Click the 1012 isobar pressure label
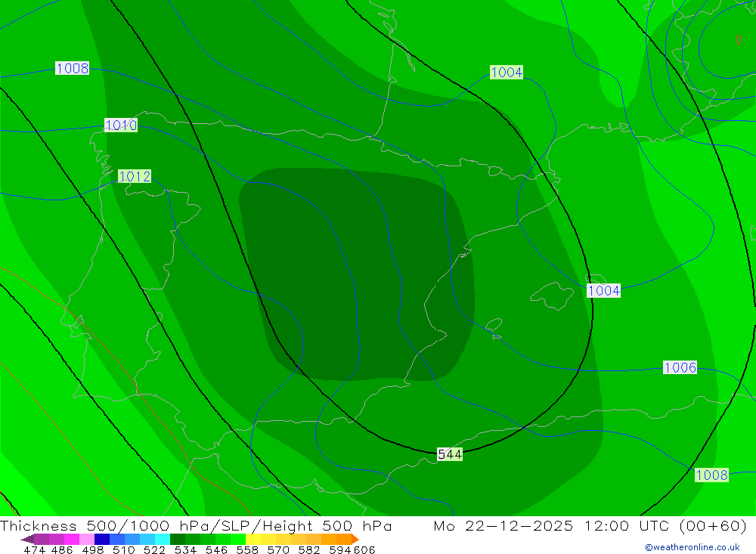 [135, 176]
